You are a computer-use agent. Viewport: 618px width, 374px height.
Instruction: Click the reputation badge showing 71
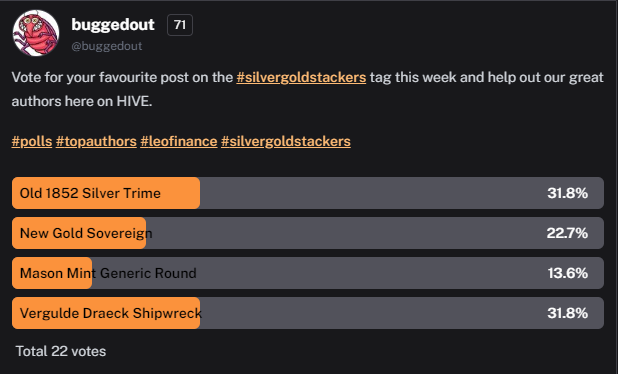pyautogui.click(x=180, y=25)
